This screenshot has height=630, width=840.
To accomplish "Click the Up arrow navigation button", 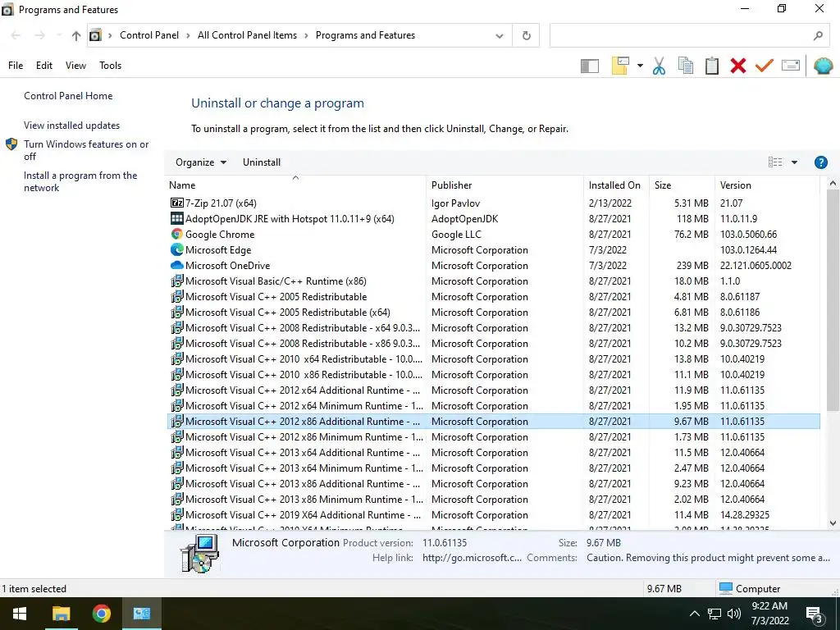I will pos(76,35).
